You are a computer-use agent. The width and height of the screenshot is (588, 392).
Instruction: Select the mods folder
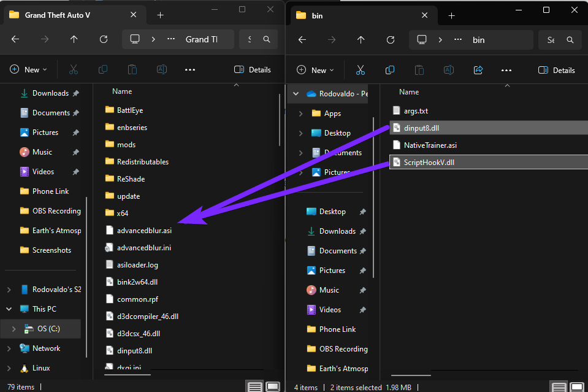[120, 145]
